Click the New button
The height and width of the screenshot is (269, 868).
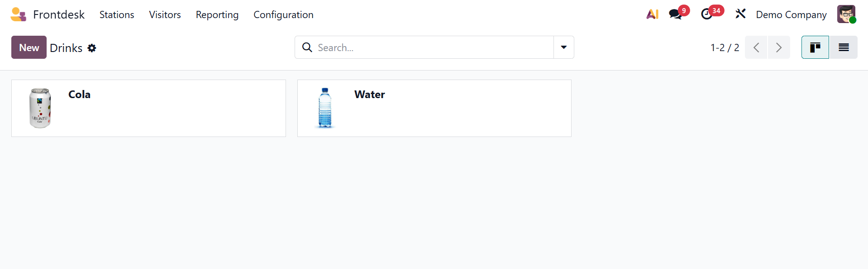[29, 47]
